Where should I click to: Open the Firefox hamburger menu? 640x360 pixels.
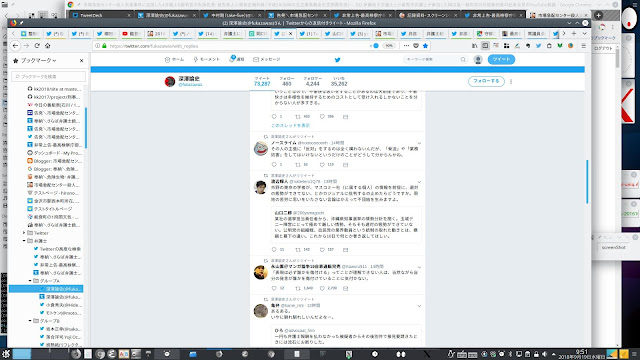point(584,46)
